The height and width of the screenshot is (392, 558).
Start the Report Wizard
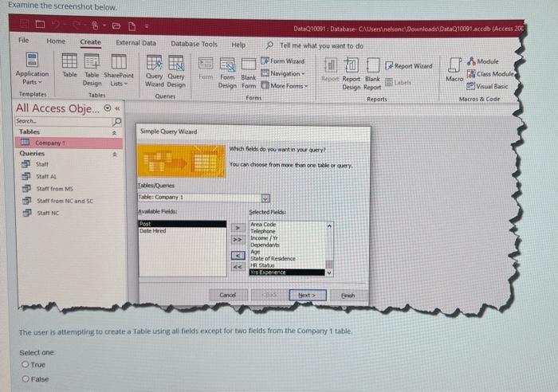(x=409, y=66)
